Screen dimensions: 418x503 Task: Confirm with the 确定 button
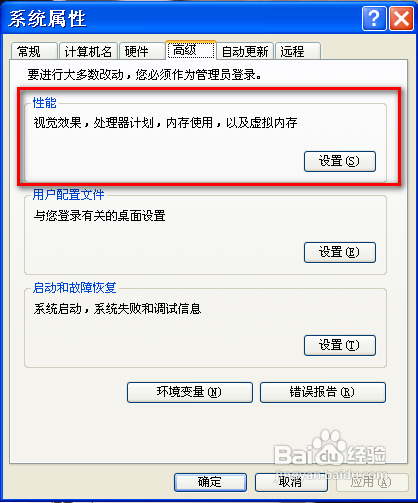click(x=210, y=482)
